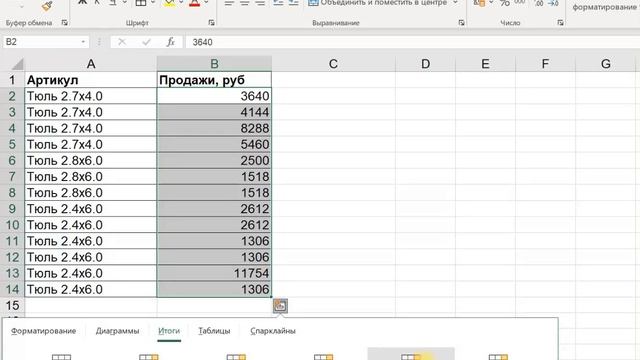
Task: Switch to the Спарклайны tab
Action: (273, 331)
